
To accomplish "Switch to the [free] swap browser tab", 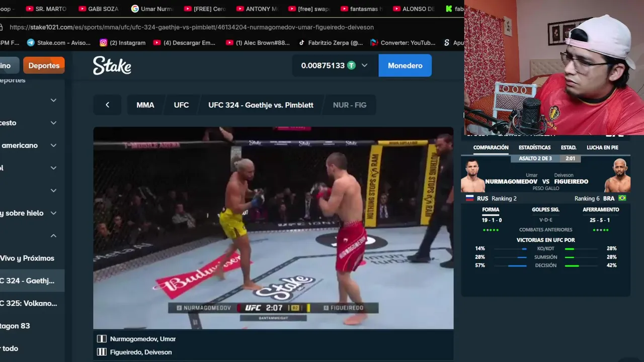I will (309, 9).
